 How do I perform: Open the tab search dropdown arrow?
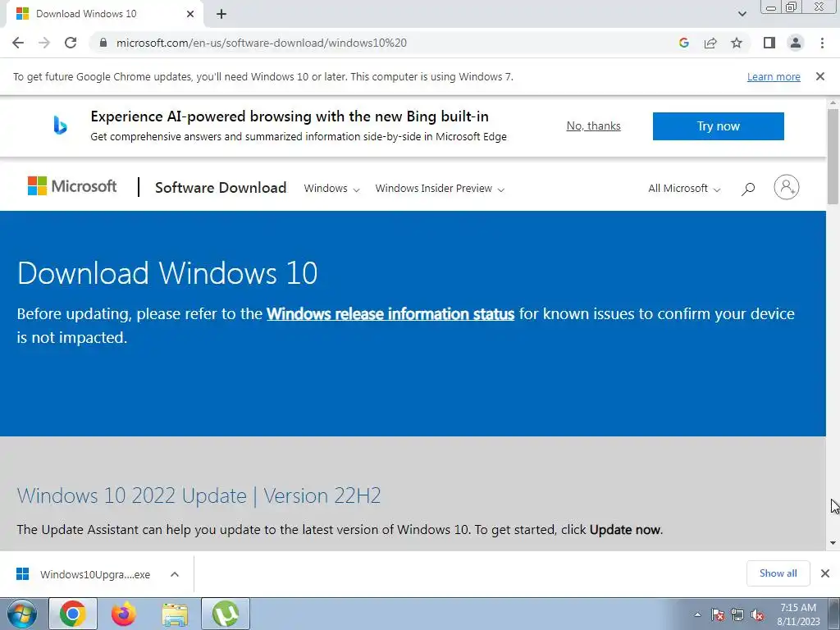(x=742, y=14)
